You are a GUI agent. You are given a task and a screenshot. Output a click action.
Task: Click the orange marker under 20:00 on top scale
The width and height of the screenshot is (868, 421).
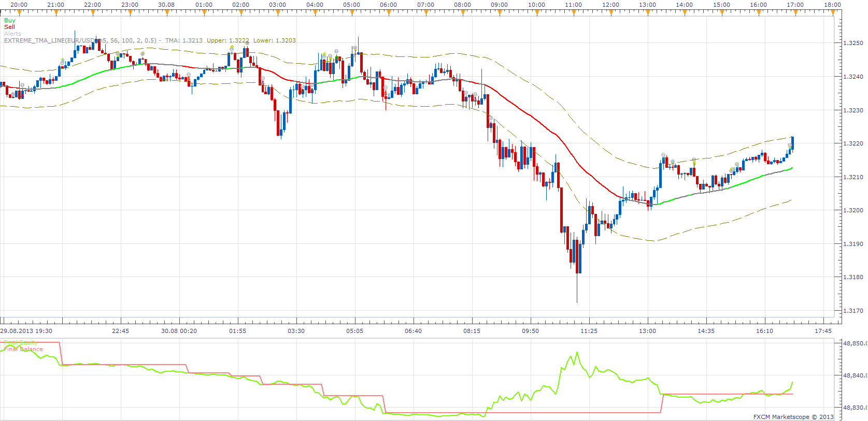(x=19, y=12)
